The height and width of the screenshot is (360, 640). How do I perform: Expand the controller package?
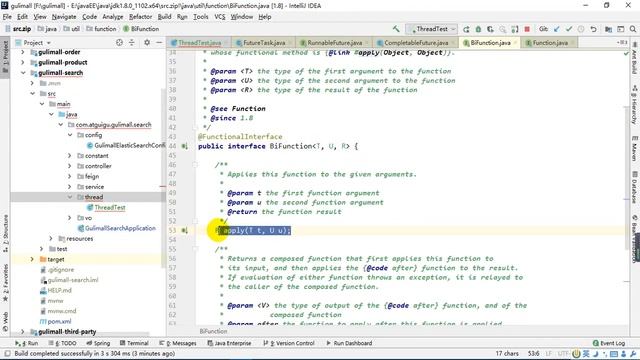(70, 166)
